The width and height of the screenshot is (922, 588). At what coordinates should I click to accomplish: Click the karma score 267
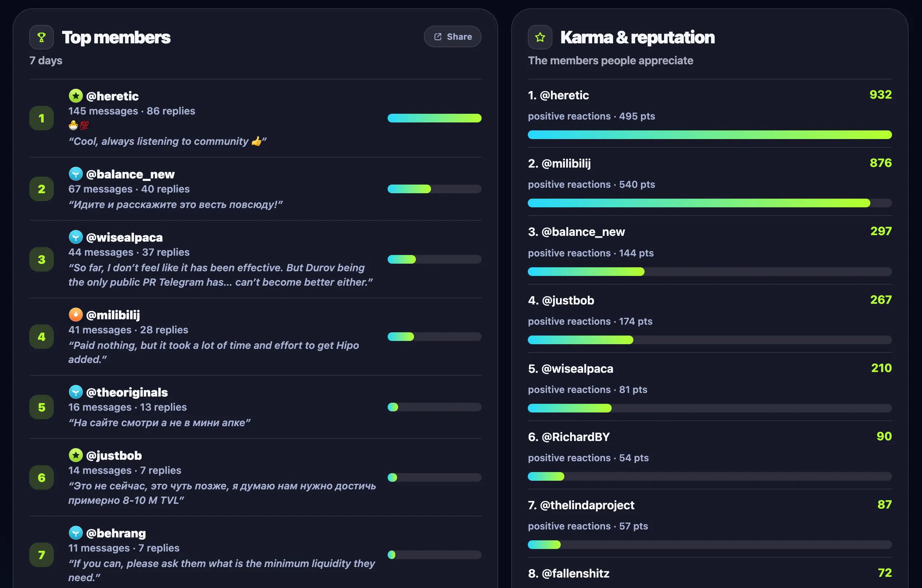click(881, 300)
